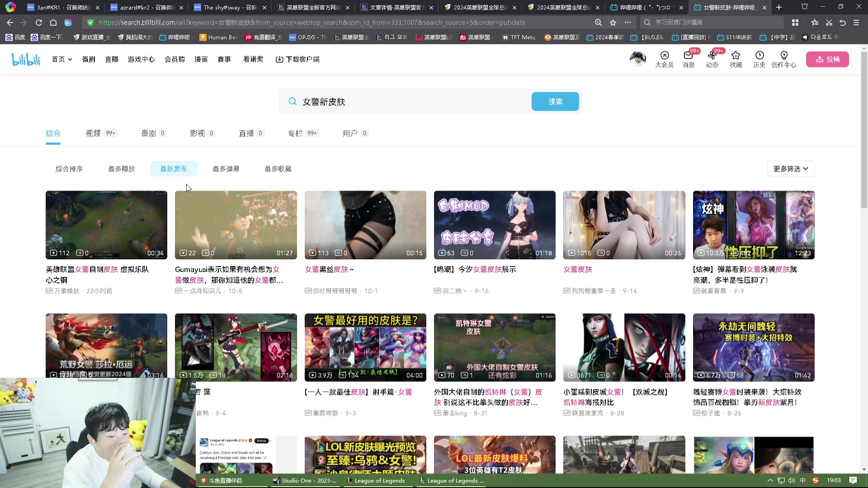Open the 大会员 icon
This screenshot has height=488, width=868.
click(664, 59)
